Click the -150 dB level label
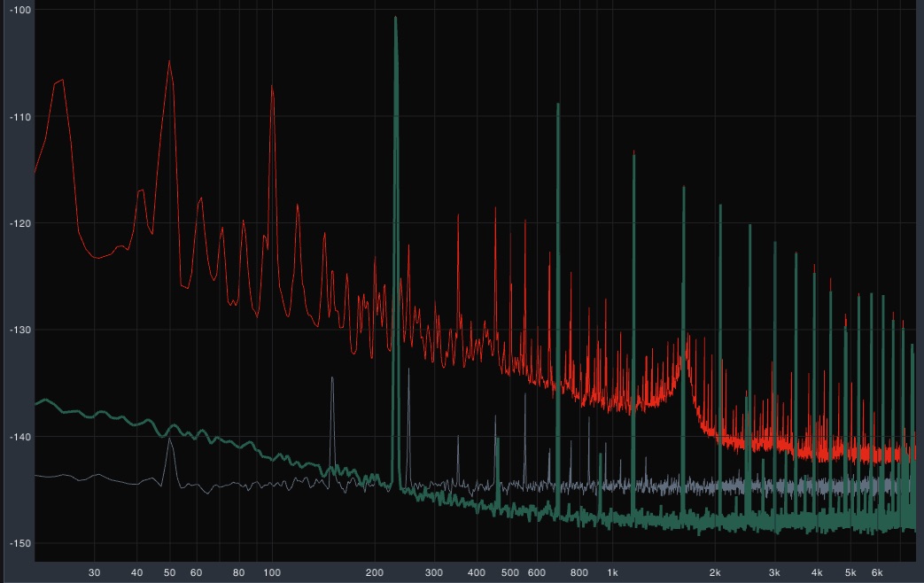The width and height of the screenshot is (924, 583). 20,543
